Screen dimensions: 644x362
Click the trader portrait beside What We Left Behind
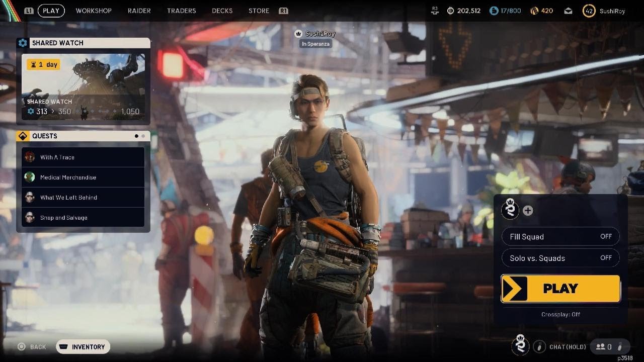pyautogui.click(x=30, y=197)
